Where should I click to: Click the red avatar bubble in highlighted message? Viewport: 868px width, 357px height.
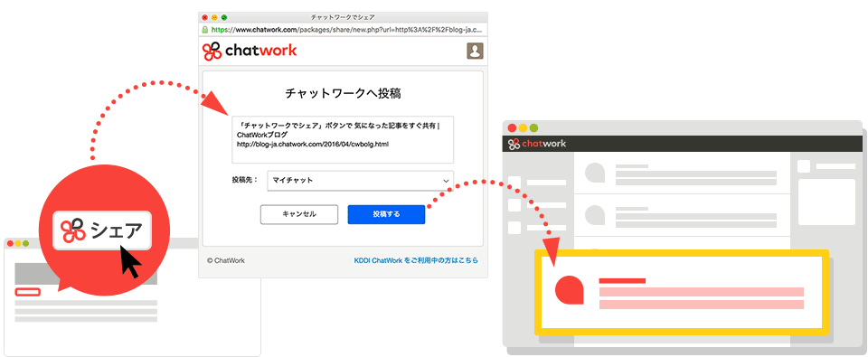pyautogui.click(x=569, y=289)
